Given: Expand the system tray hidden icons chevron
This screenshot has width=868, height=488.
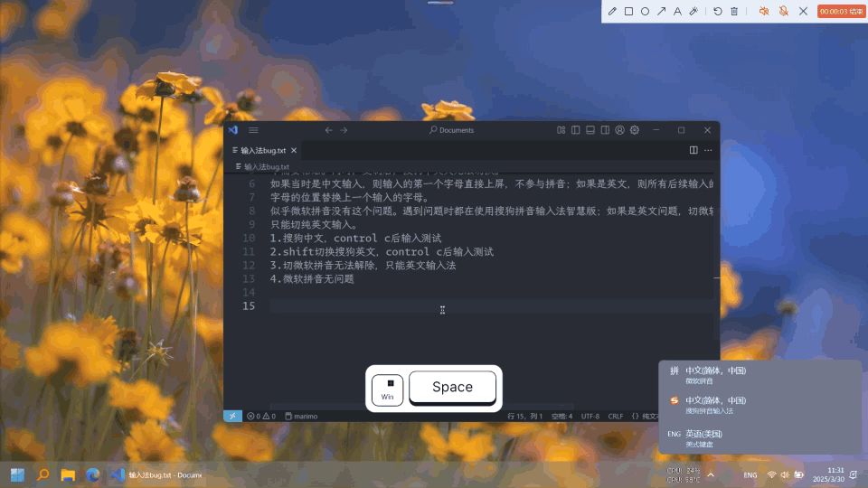Looking at the screenshot, I should pyautogui.click(x=711, y=474).
